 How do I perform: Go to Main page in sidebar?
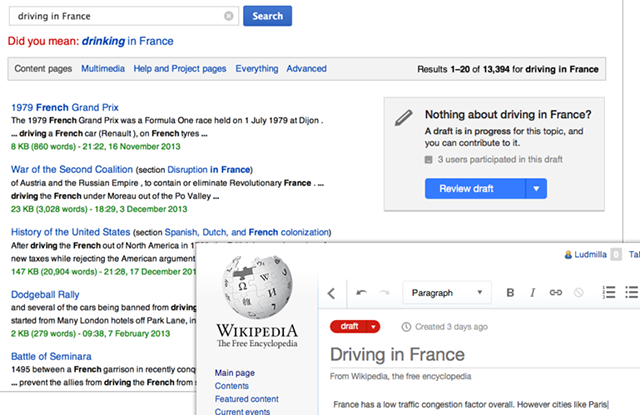pos(235,373)
